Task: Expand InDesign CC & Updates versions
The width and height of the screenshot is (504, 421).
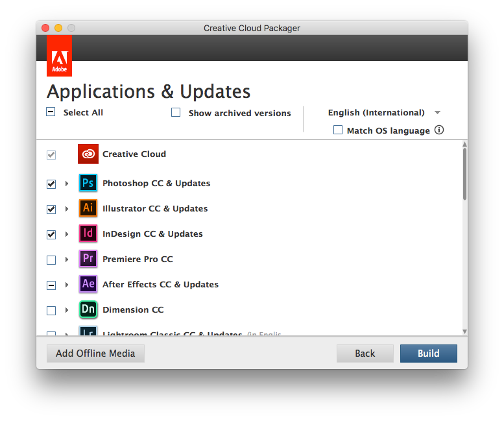Action: click(67, 234)
